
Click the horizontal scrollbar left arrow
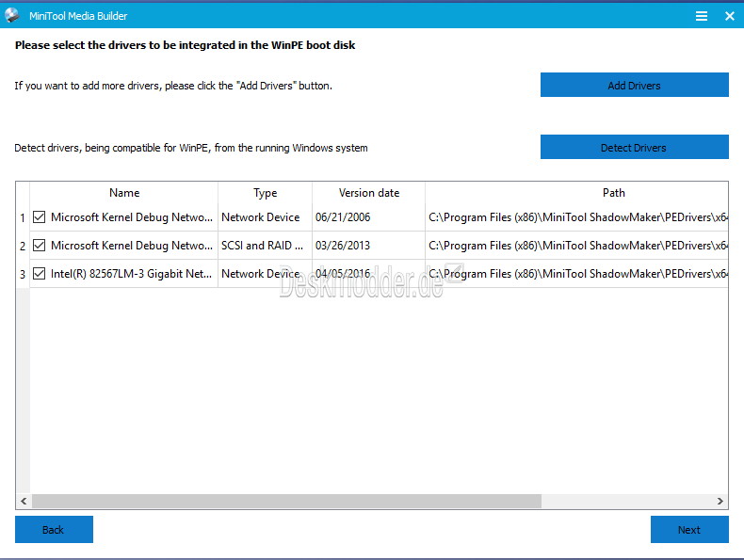pyautogui.click(x=24, y=501)
